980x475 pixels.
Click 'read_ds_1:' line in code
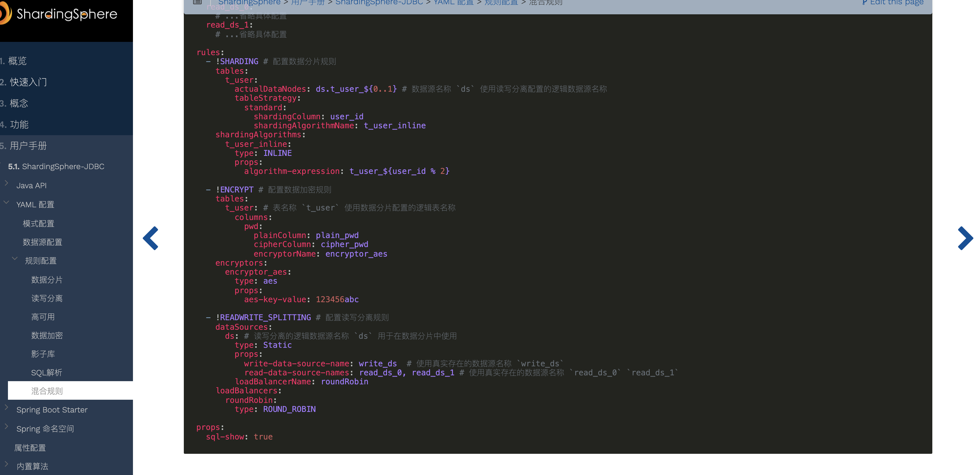tap(229, 25)
